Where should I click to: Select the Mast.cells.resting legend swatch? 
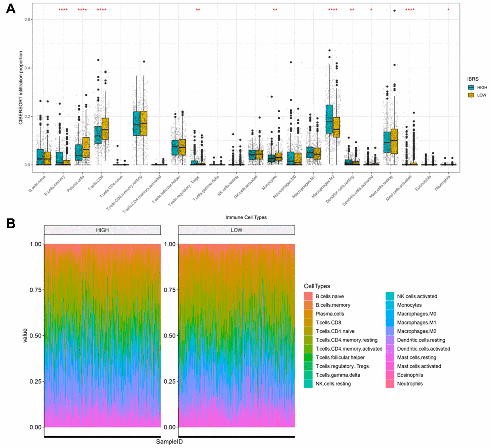point(390,358)
